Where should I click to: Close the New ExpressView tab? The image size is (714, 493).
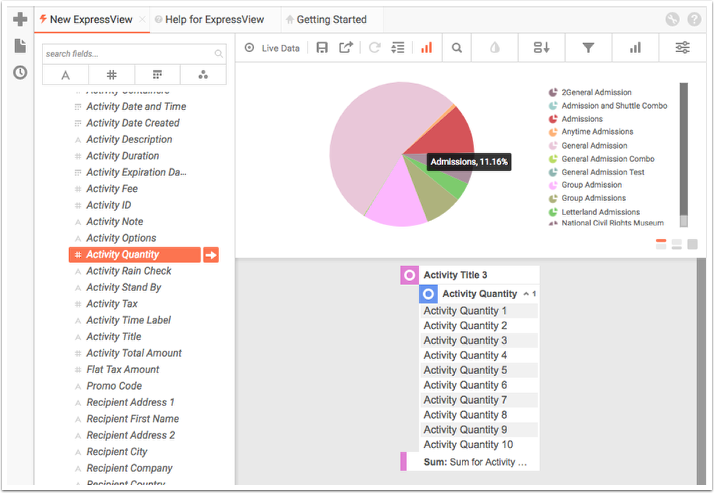coord(142,20)
